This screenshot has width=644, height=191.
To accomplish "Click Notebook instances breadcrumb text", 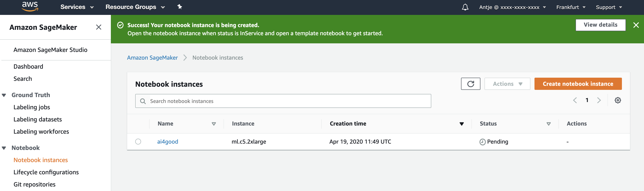I will point(217,58).
